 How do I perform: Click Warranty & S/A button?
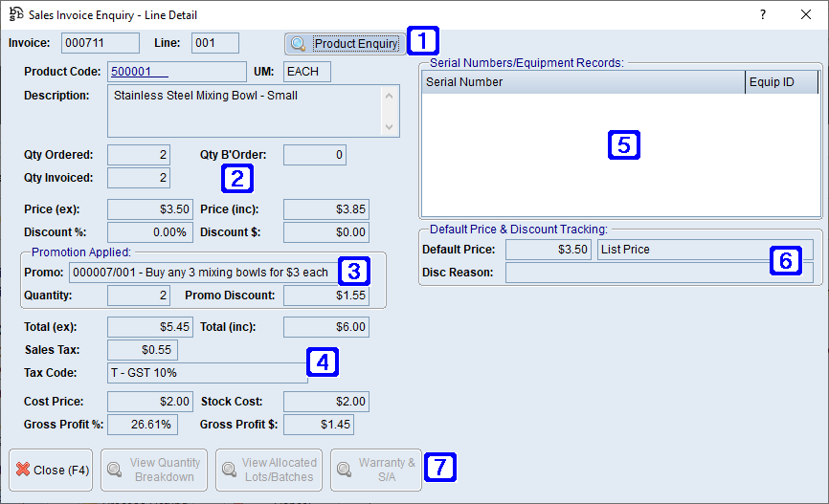[376, 470]
